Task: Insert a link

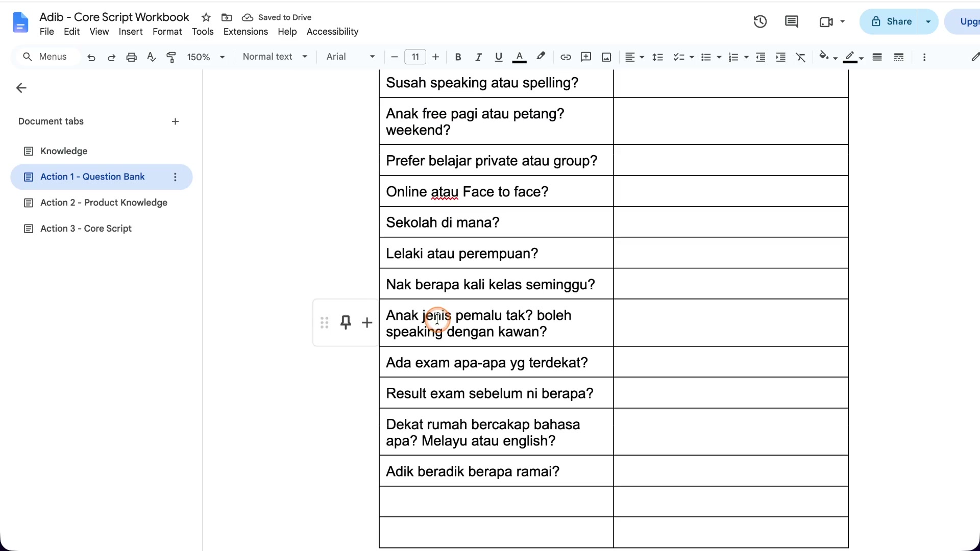Action: (x=566, y=57)
